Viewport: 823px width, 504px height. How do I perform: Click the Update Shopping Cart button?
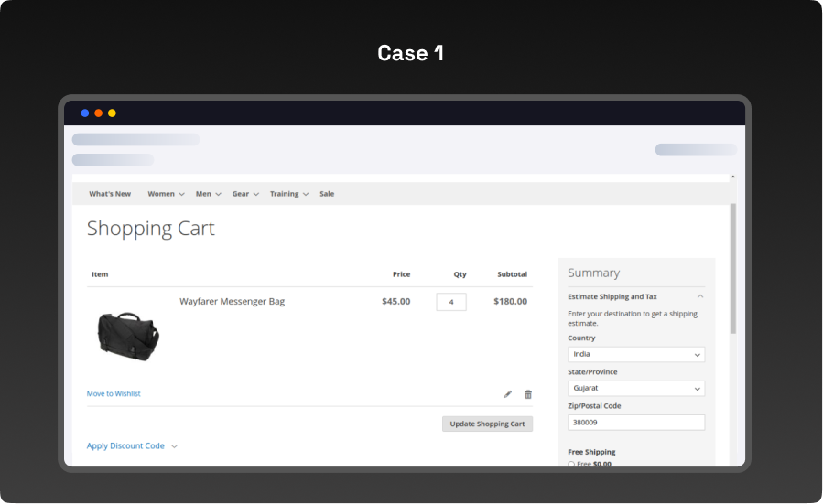pyautogui.click(x=487, y=424)
